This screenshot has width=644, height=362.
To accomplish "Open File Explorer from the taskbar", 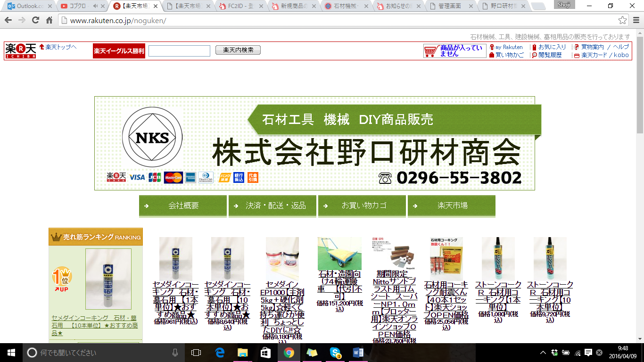I will (242, 352).
